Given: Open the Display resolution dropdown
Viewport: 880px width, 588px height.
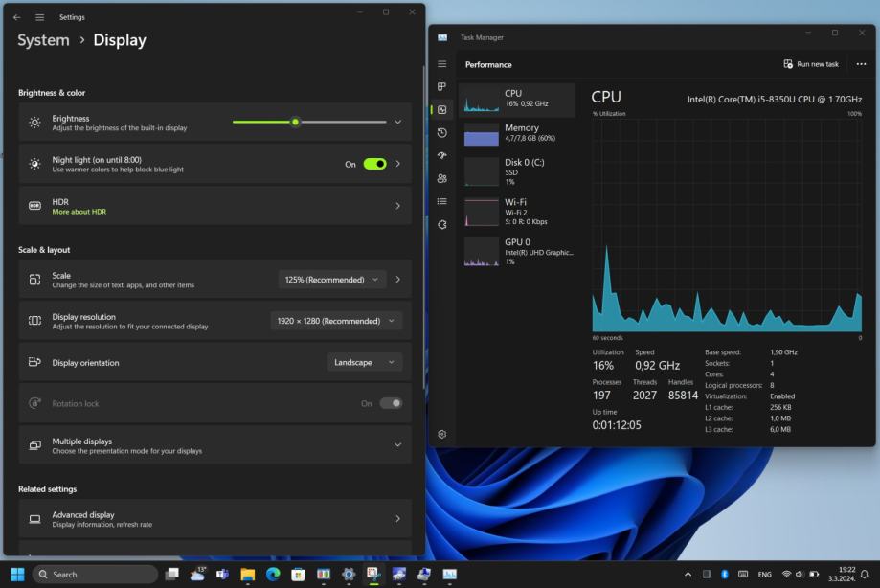Looking at the screenshot, I should [x=336, y=321].
